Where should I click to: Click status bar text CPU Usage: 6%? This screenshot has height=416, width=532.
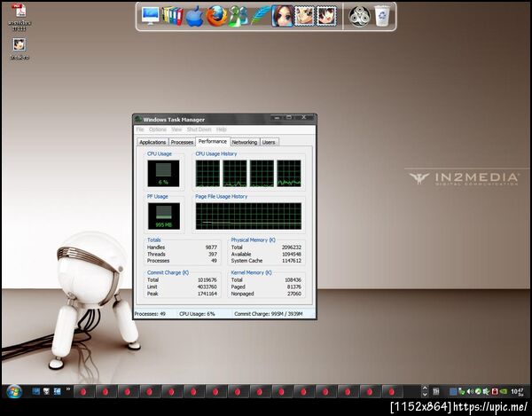(197, 314)
